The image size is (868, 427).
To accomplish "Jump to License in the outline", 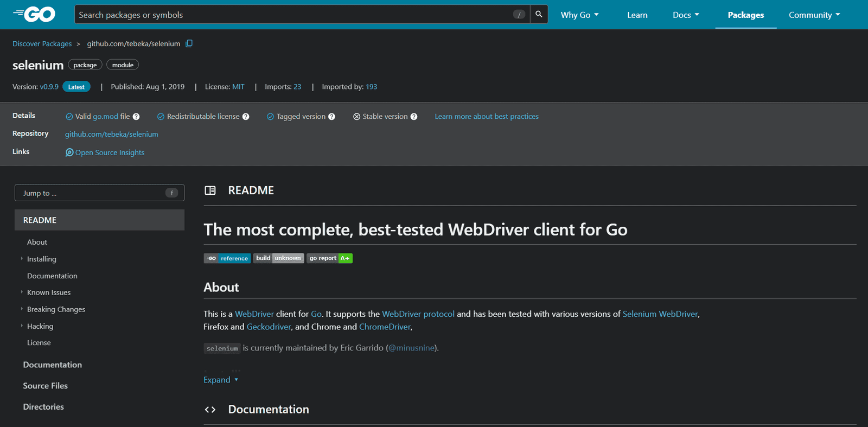I will click(x=39, y=343).
